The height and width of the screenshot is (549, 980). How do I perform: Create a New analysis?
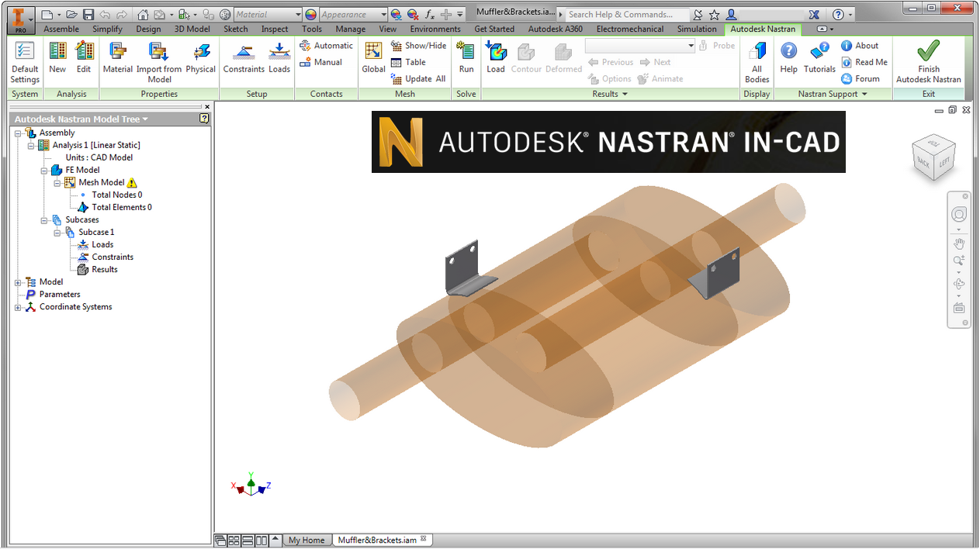coord(57,58)
